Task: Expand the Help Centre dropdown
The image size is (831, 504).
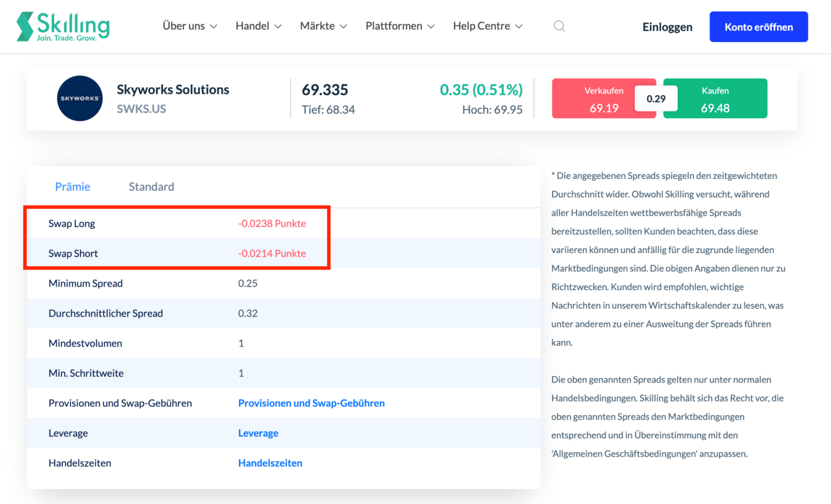Action: coord(488,26)
